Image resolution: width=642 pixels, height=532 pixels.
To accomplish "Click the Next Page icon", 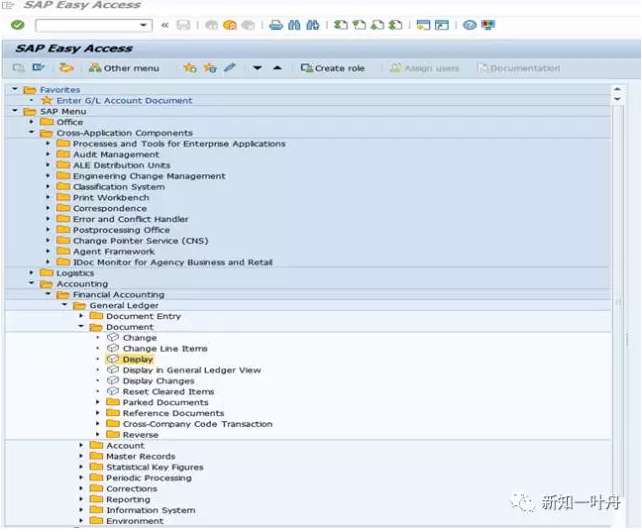I will click(377, 25).
